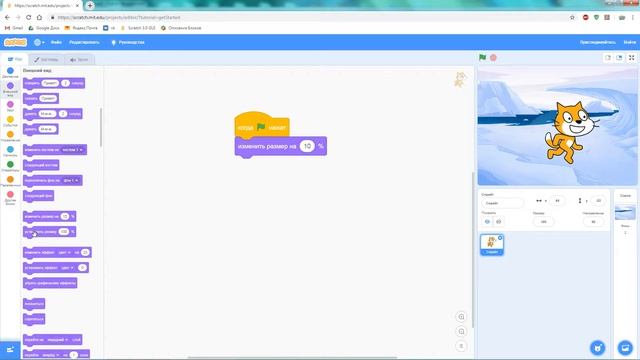Click the browser back arrow
This screenshot has width=640, height=360.
point(7,18)
